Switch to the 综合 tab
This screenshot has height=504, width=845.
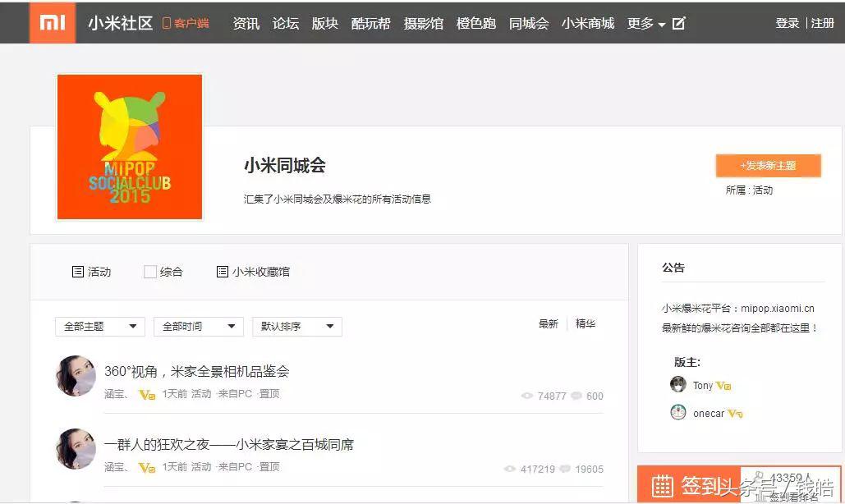click(164, 272)
